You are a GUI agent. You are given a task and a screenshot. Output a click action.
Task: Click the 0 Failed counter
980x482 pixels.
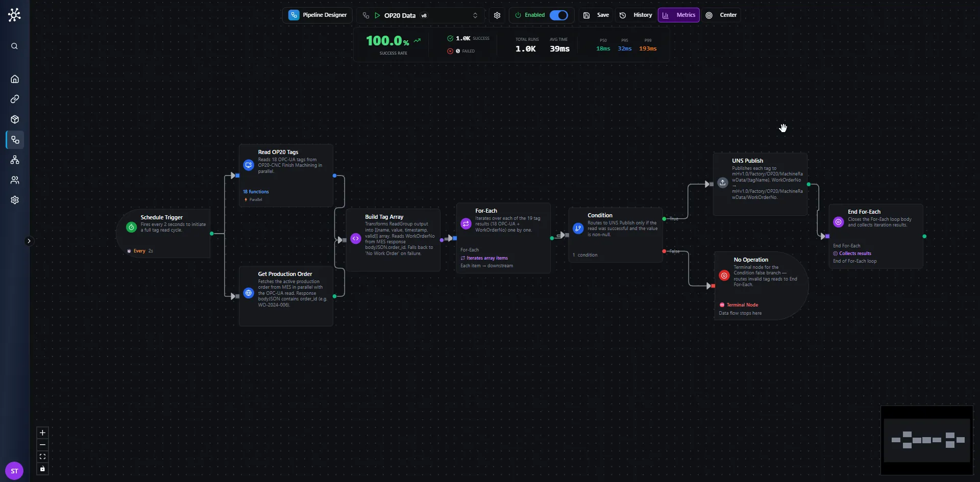pos(461,51)
